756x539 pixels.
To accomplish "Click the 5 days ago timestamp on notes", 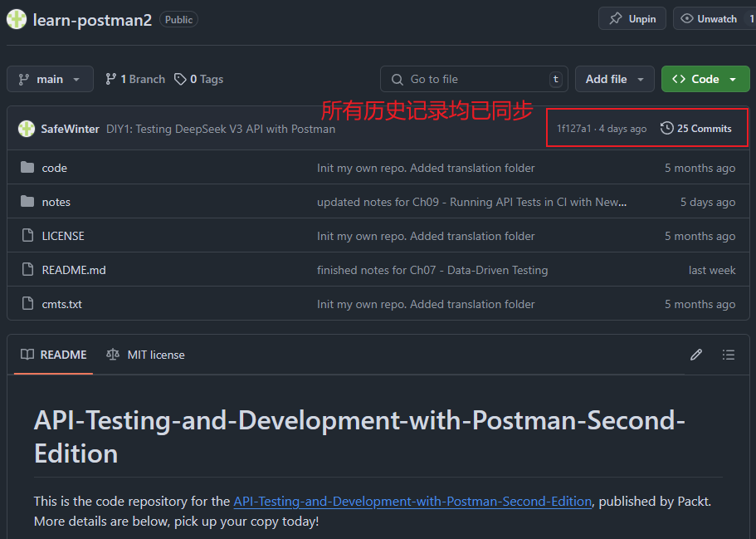I will [708, 202].
